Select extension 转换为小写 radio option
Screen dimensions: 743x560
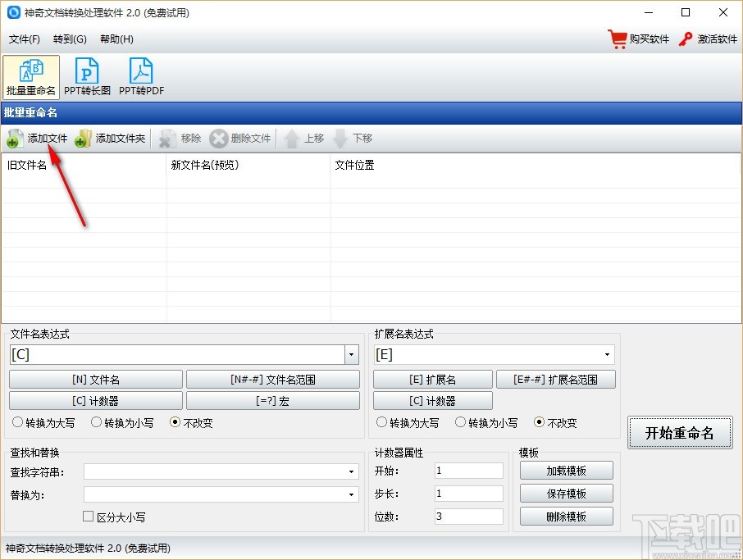tap(460, 421)
